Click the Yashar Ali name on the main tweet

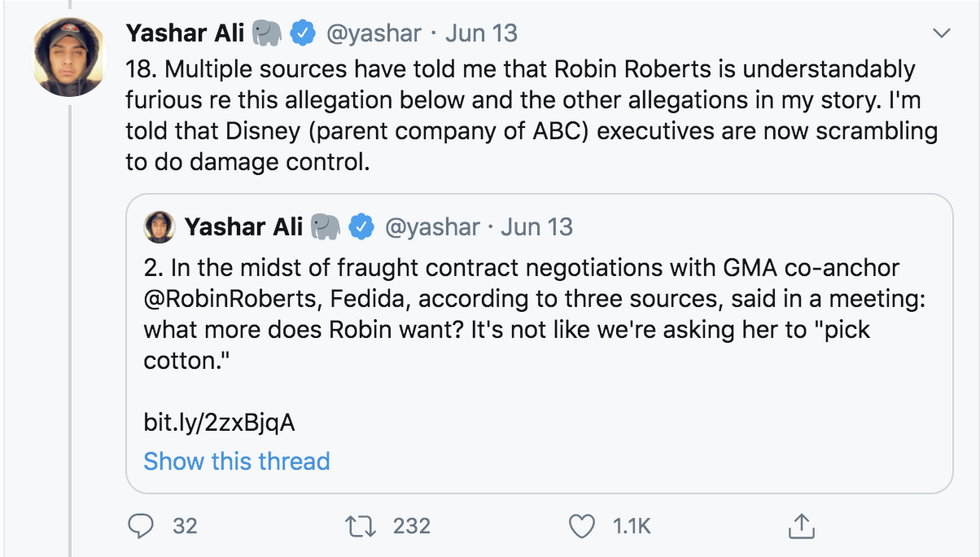[x=186, y=33]
